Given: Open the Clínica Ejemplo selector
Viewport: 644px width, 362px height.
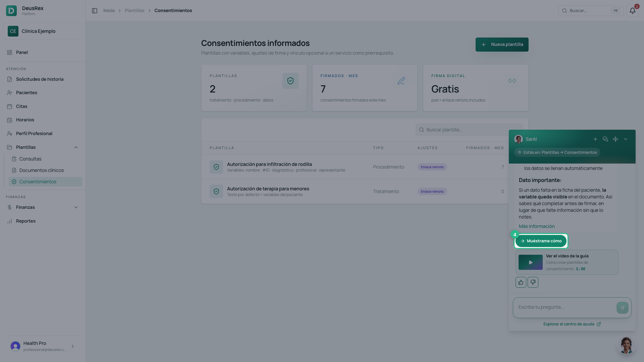Looking at the screenshot, I should point(43,31).
